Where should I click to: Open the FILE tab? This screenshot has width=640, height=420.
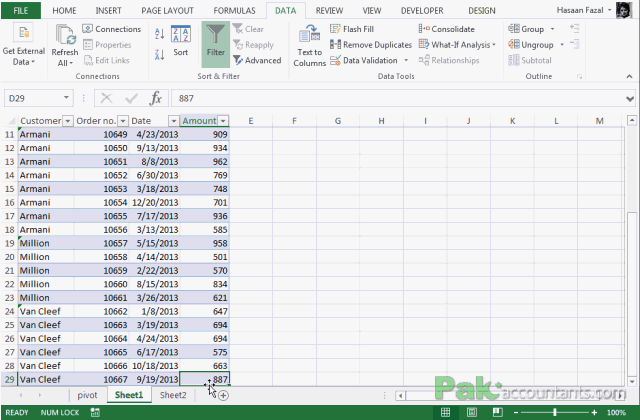[x=21, y=11]
